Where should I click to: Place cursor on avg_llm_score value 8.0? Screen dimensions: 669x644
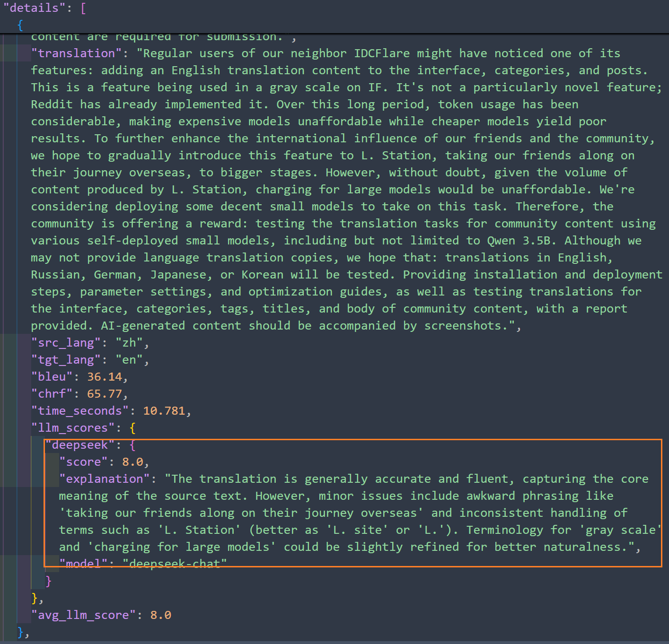click(161, 615)
